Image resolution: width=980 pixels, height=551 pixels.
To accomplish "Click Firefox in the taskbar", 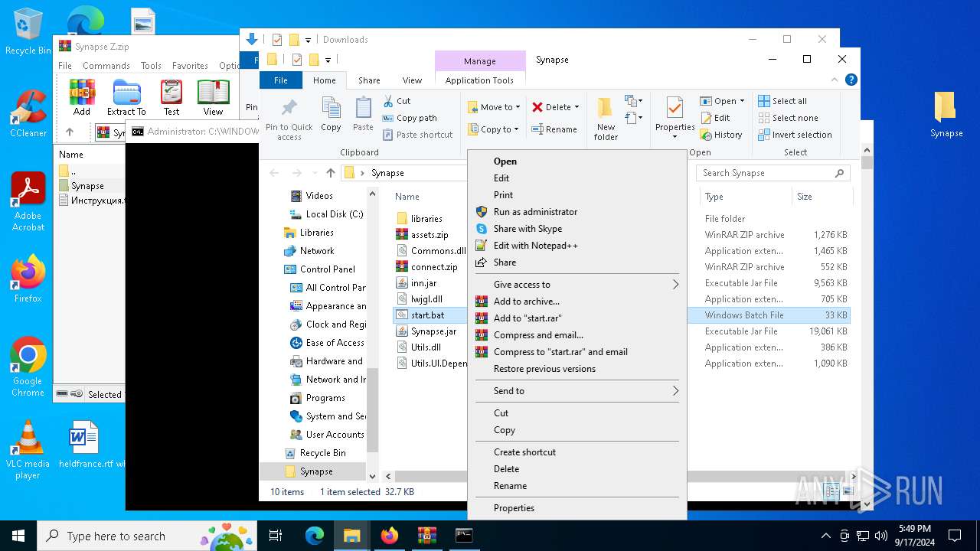I will click(390, 536).
